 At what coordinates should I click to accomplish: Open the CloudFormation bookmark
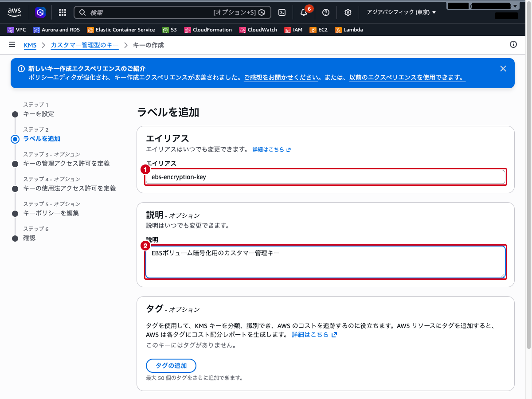point(208,30)
